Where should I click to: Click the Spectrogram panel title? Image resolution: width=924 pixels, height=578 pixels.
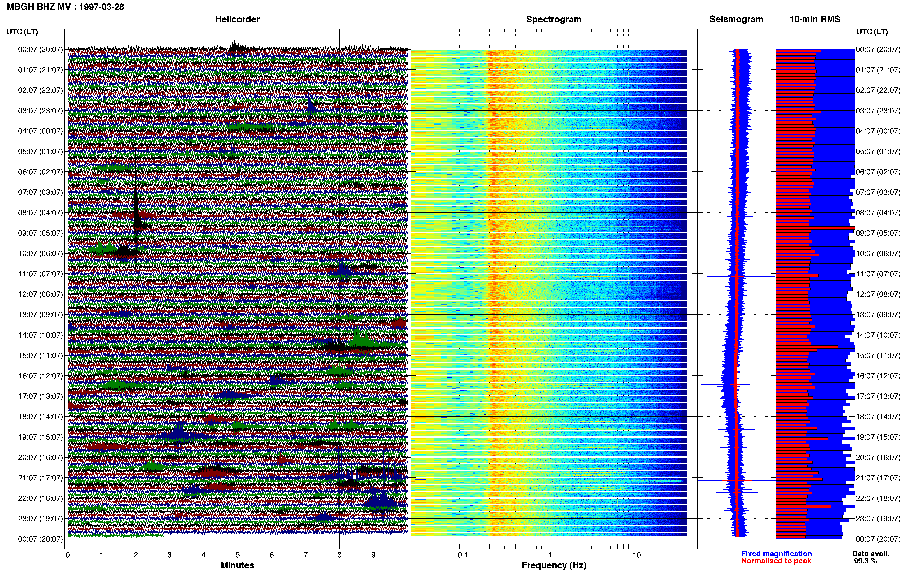pos(554,19)
